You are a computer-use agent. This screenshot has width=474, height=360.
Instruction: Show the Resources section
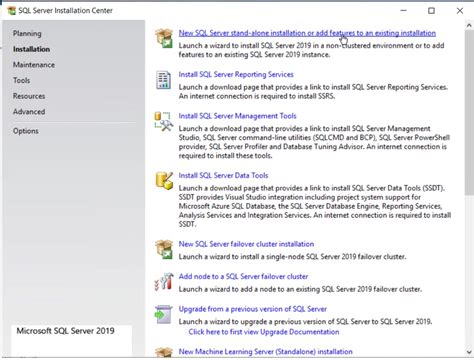click(29, 96)
